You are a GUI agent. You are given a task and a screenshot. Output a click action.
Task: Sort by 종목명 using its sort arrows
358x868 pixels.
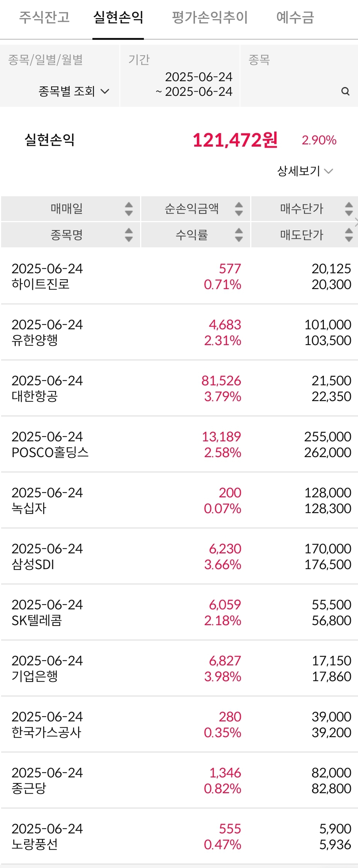[x=129, y=235]
